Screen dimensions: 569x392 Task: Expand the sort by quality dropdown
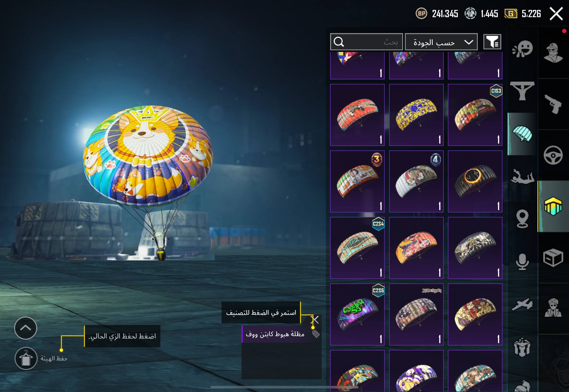point(441,42)
